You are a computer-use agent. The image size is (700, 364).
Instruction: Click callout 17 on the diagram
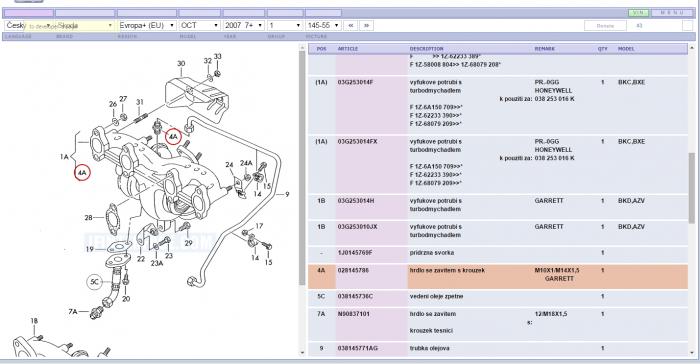tap(259, 226)
